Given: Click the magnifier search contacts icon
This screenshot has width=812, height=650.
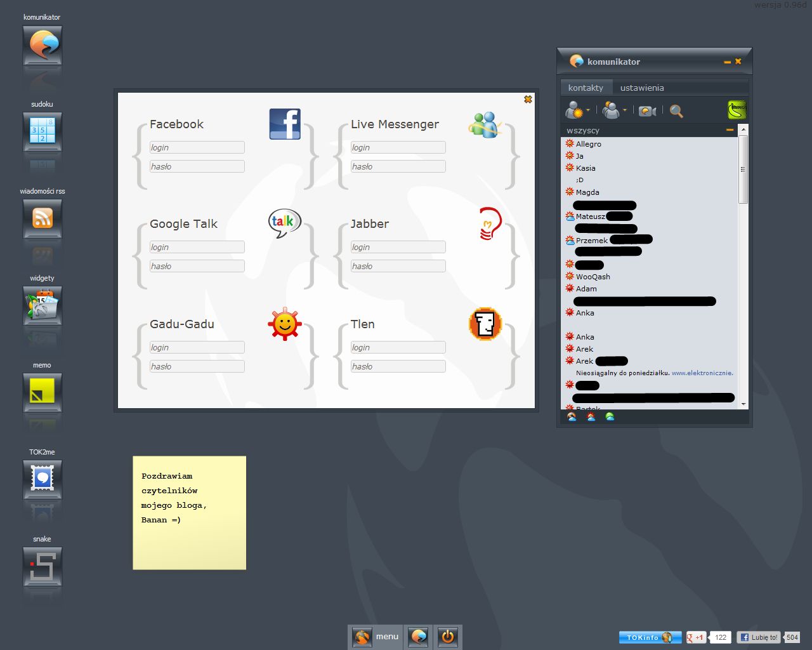Looking at the screenshot, I should tap(676, 111).
